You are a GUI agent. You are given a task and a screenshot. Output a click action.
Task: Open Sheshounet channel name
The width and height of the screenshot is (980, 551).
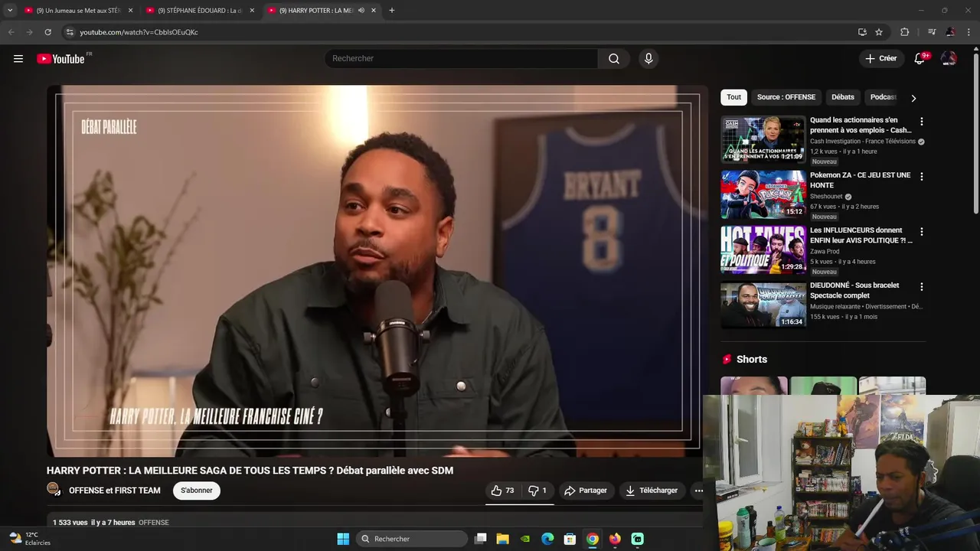[826, 197]
